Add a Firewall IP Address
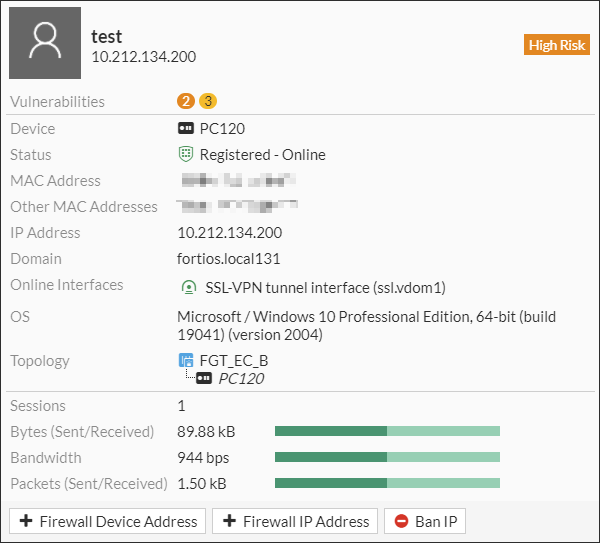The image size is (600, 543). [296, 521]
